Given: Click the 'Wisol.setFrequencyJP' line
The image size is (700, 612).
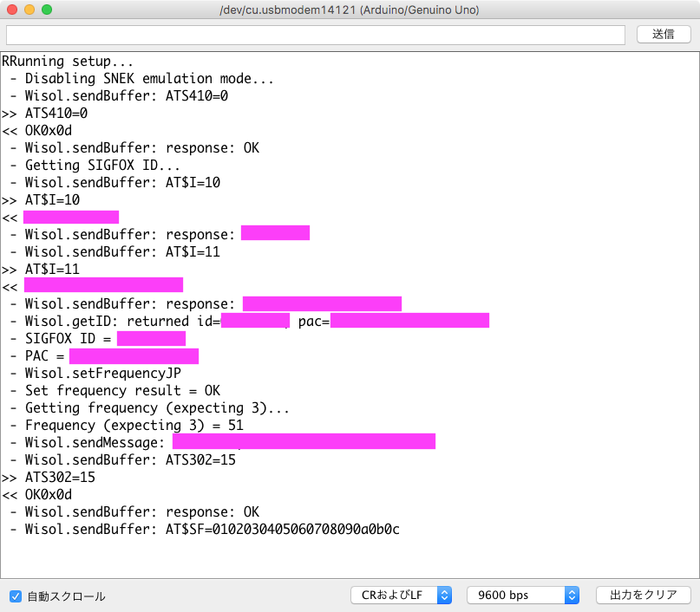Looking at the screenshot, I should [95, 374].
